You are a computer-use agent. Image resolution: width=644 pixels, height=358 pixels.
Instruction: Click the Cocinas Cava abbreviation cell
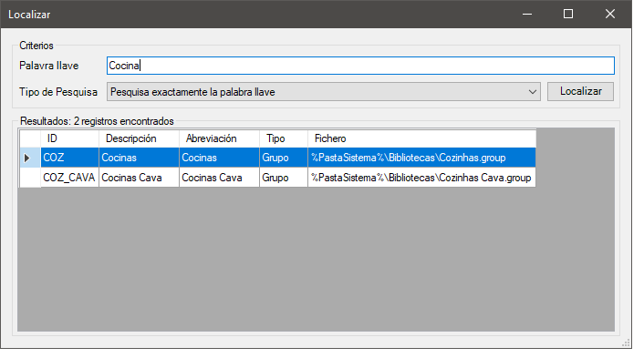point(219,178)
